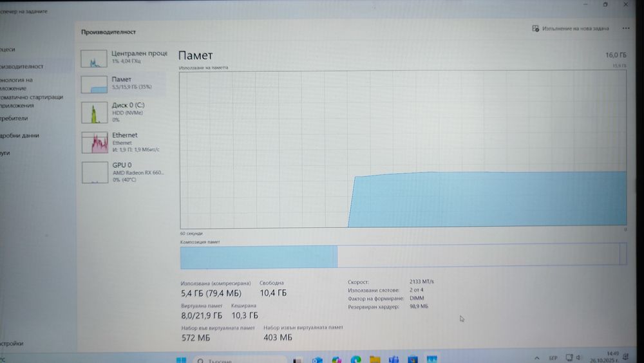Select the Централен процесор (CPU) performance graph thumbnail
Screen dimensions: 644x363
point(94,59)
